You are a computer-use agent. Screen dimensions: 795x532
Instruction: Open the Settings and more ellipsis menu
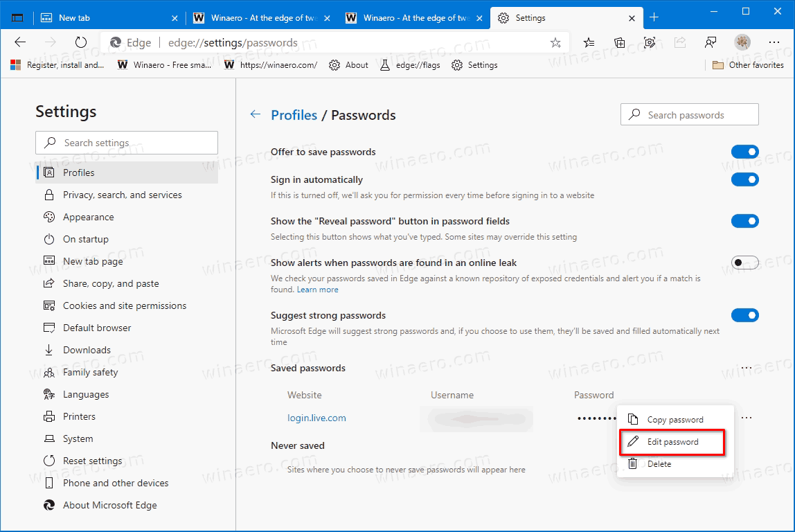point(774,42)
